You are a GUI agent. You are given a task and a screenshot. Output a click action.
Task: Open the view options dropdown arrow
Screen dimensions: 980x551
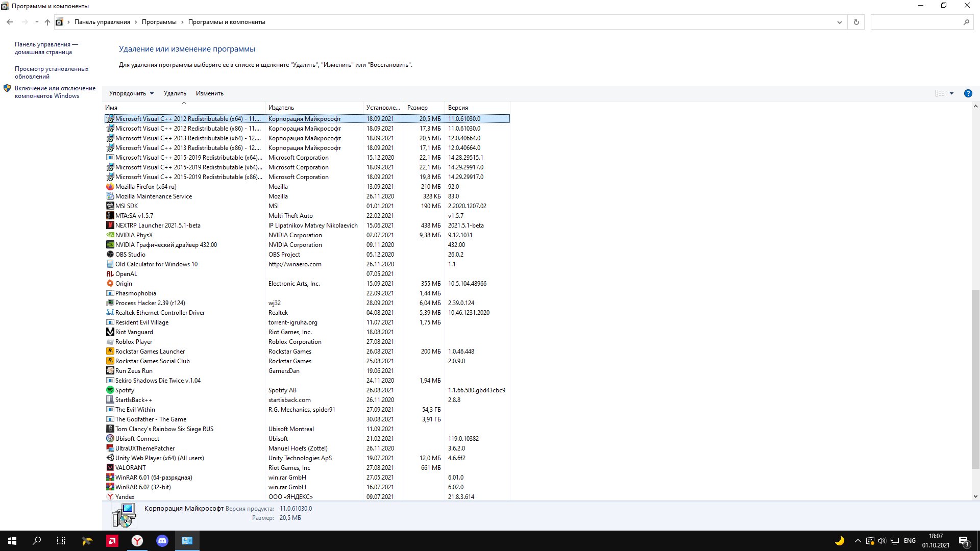pyautogui.click(x=951, y=93)
